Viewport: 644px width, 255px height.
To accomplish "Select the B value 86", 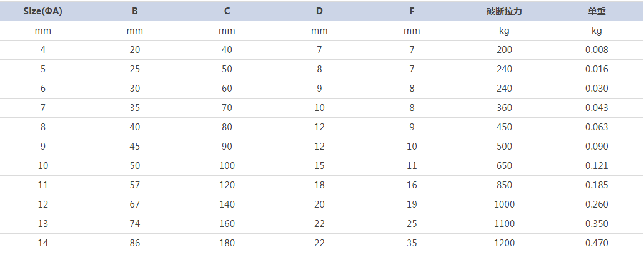I will (135, 243).
